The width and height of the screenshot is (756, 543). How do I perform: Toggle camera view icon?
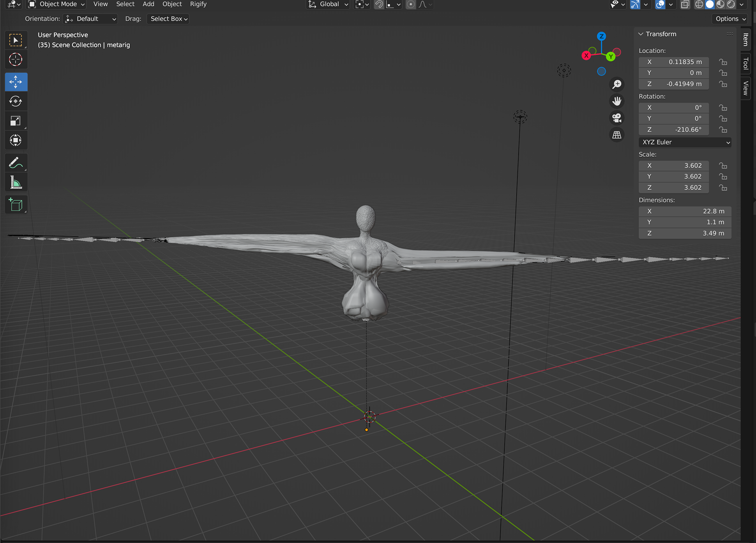pyautogui.click(x=617, y=118)
